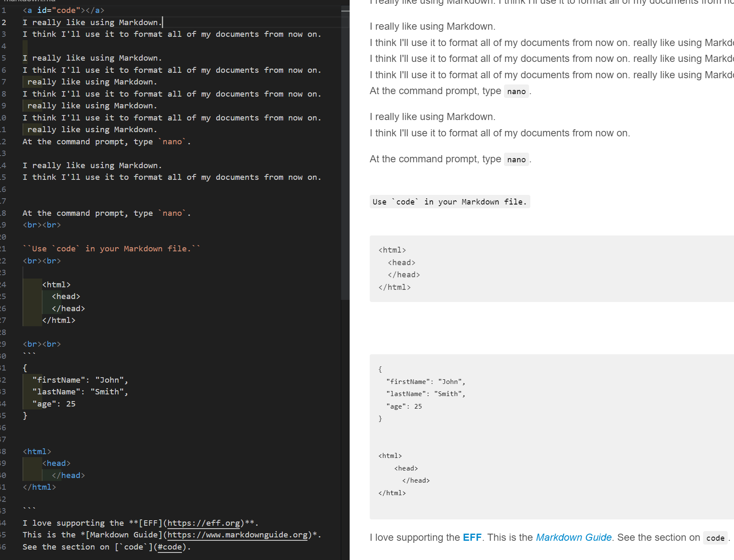Click editor line 2 with the text cursor
The height and width of the screenshot is (560, 734).
tap(92, 22)
